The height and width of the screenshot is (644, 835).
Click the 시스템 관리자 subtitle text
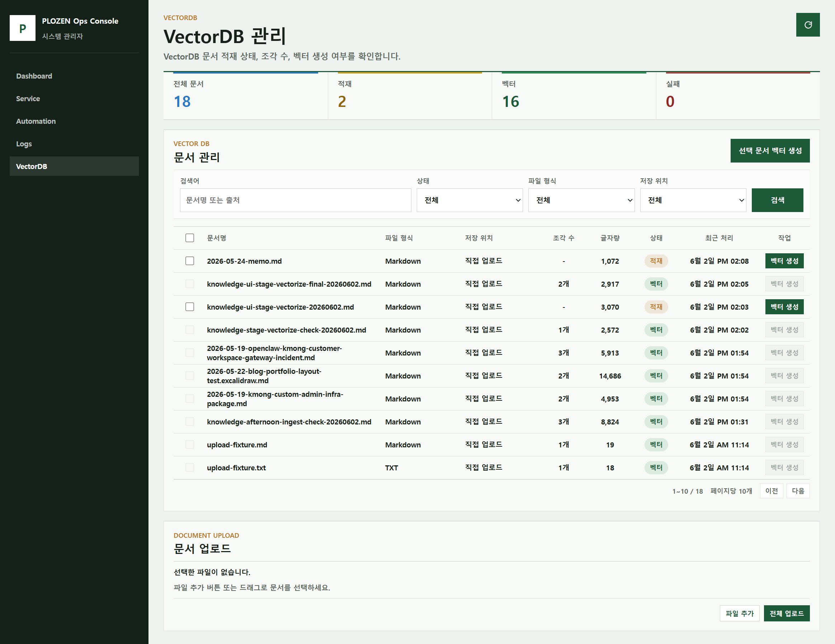coord(62,36)
